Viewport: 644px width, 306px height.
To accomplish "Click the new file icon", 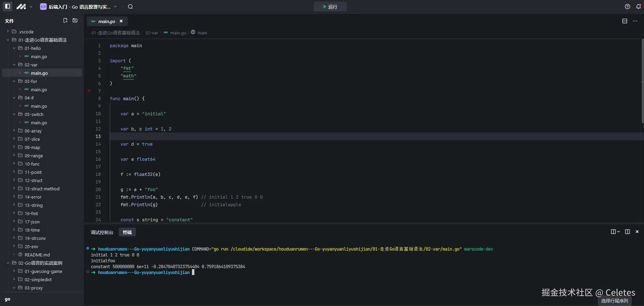I will [65, 21].
